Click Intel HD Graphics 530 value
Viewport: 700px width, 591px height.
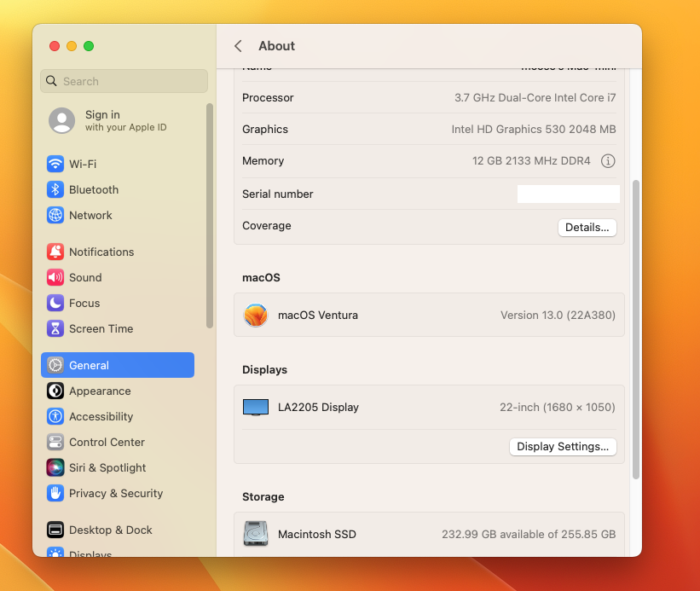tap(534, 129)
